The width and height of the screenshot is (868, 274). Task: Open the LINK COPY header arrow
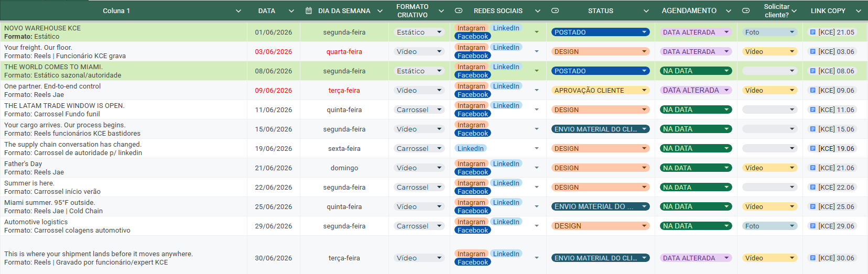(859, 10)
